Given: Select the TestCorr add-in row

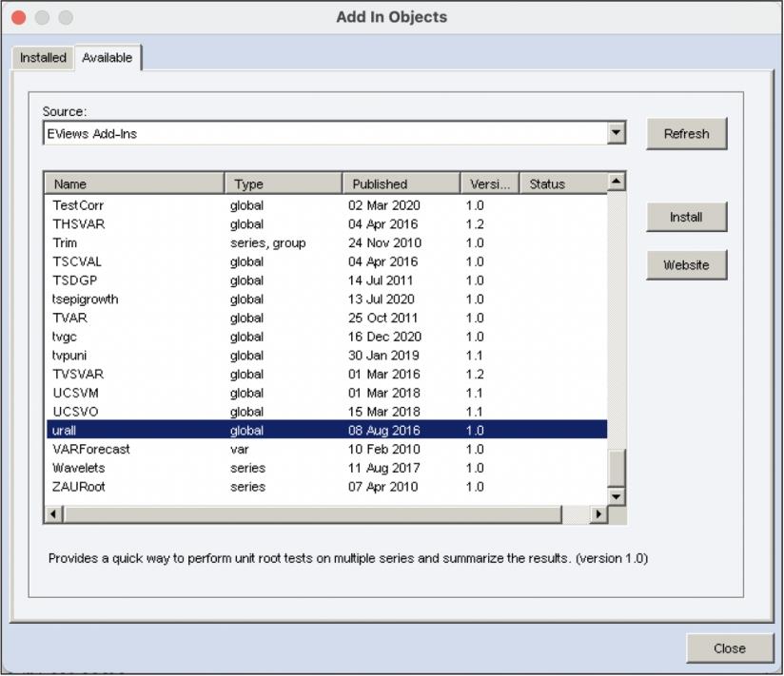Looking at the screenshot, I should pos(79,205).
